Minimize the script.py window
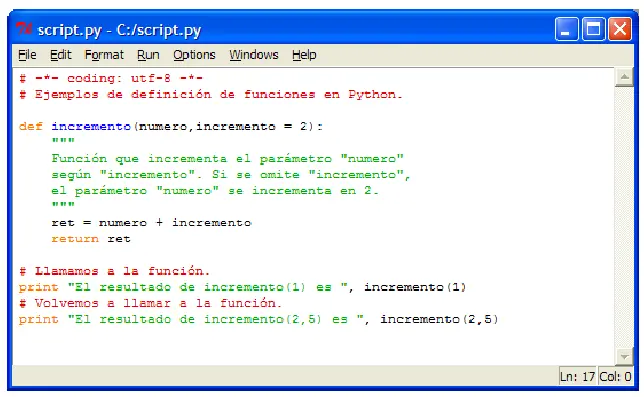 [566, 29]
